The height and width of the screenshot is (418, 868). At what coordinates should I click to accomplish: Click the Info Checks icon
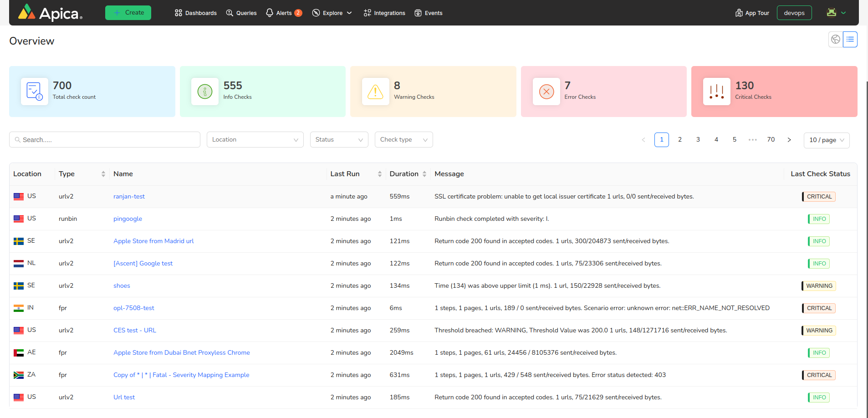(x=205, y=92)
